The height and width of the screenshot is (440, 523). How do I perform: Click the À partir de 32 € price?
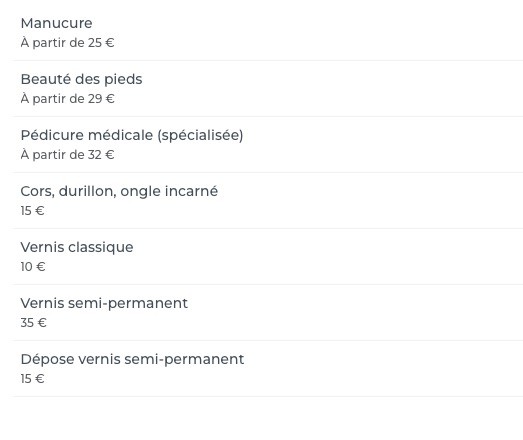tap(67, 155)
